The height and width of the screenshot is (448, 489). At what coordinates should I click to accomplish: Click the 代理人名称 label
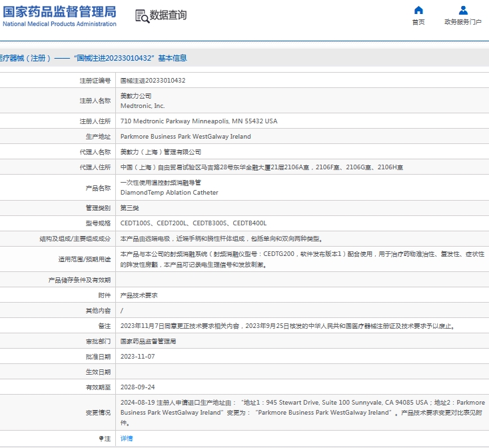pyautogui.click(x=95, y=152)
